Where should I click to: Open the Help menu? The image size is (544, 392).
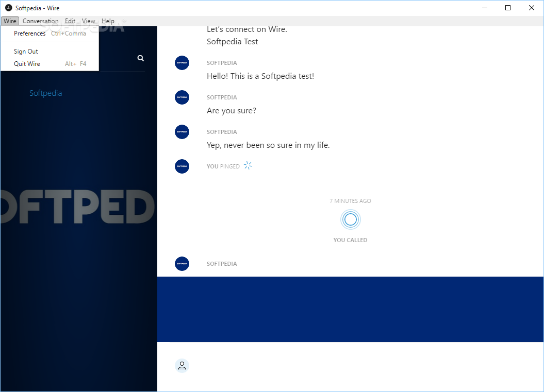click(x=108, y=21)
